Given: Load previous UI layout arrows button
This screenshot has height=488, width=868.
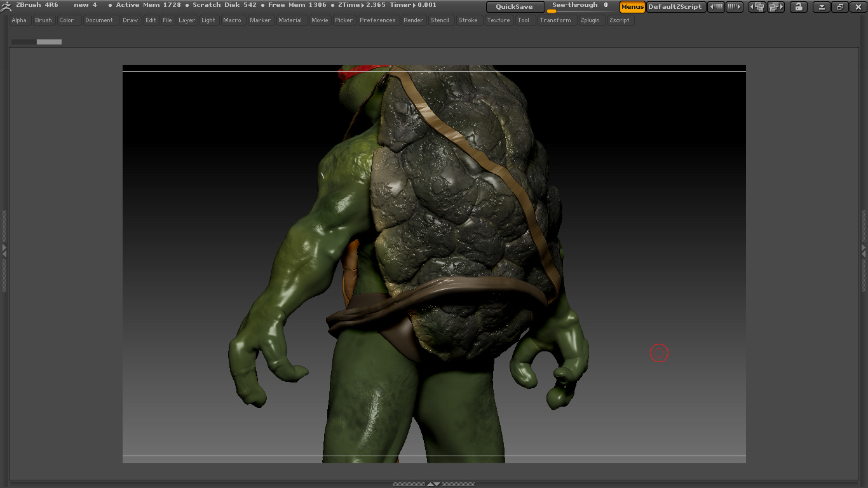Looking at the screenshot, I should (716, 7).
